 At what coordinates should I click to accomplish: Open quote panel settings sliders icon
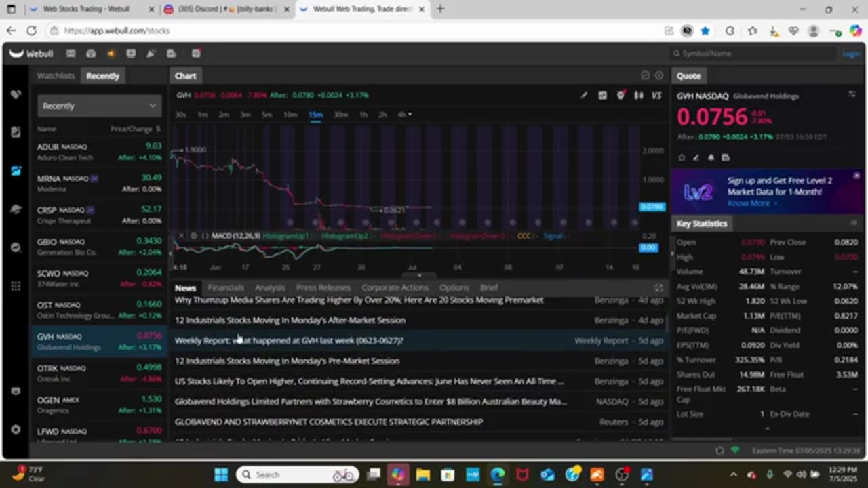(x=852, y=94)
